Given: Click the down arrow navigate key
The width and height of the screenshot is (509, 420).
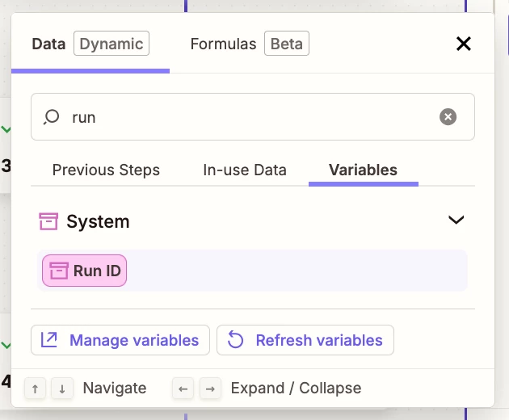Looking at the screenshot, I should 62,388.
